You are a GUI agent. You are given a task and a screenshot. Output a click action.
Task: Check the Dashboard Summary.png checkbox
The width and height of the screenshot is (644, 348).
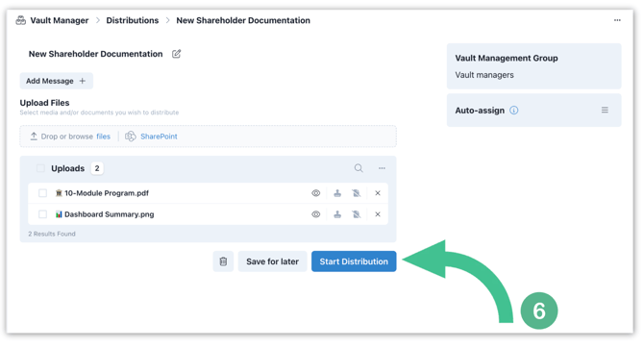(42, 214)
